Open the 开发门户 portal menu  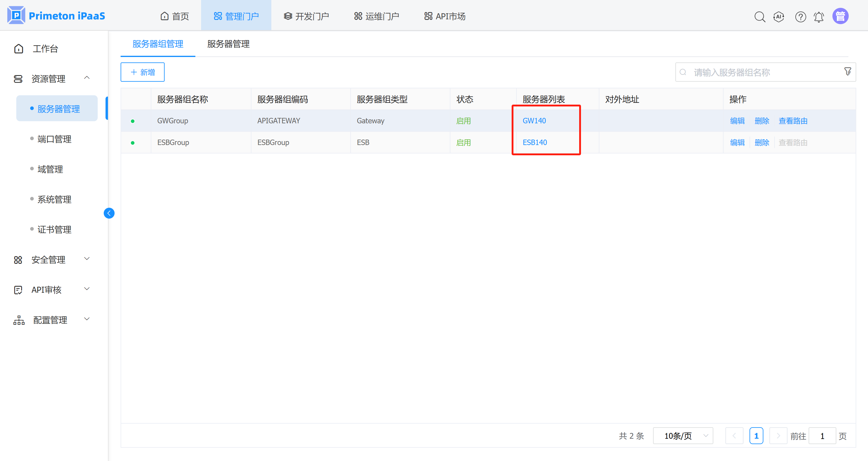(x=306, y=15)
